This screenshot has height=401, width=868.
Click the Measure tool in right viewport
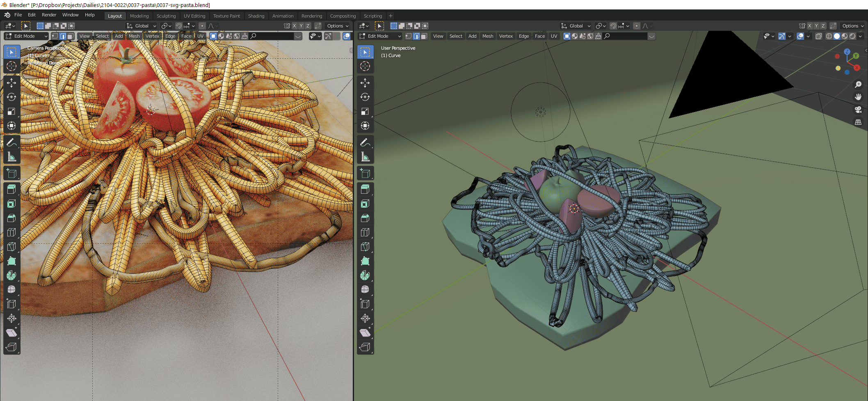(x=365, y=157)
